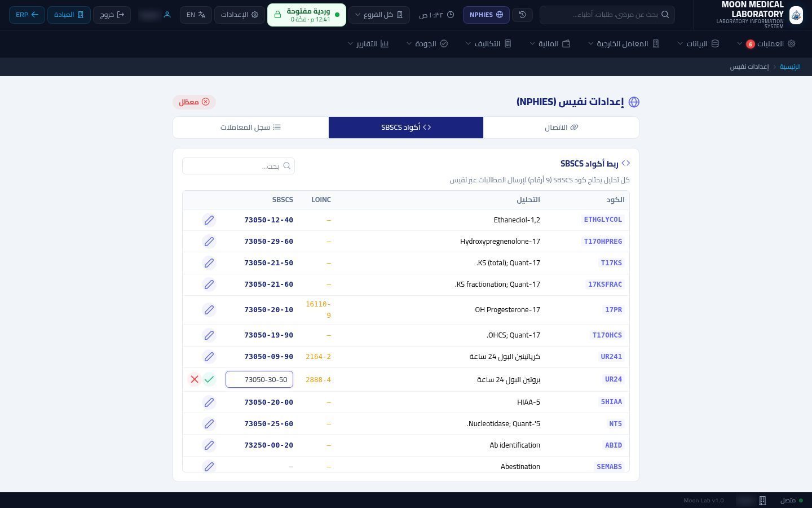
Task: Open the ERP button
Action: 27,15
